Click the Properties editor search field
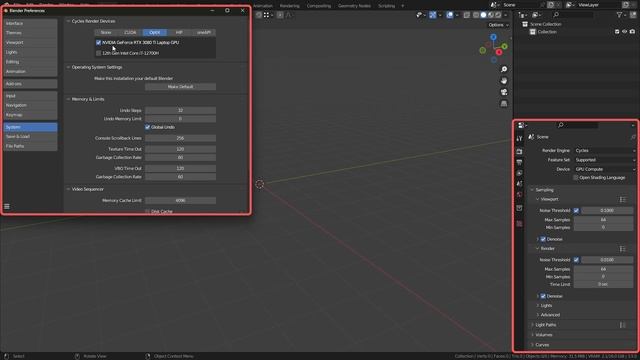Screen dimensions: 640x360 (577, 125)
